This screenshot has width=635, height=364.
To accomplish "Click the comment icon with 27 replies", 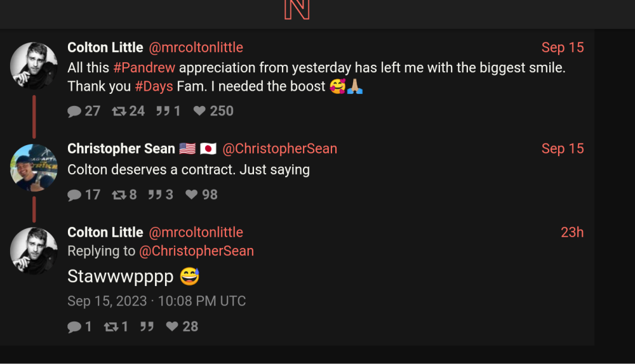I will (x=74, y=111).
